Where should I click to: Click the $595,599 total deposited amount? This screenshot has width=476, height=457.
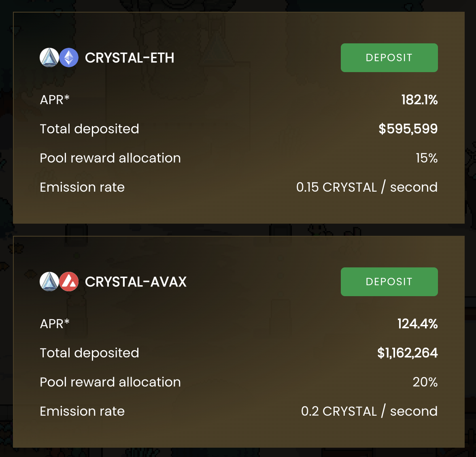[x=408, y=129]
